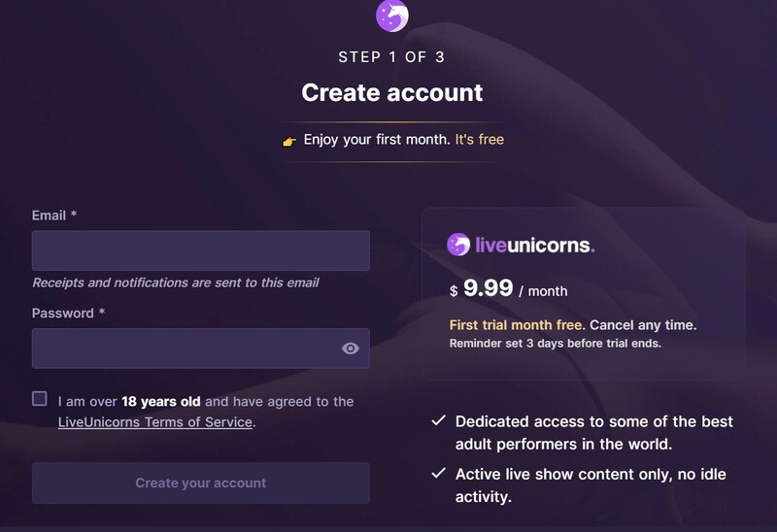Open the LiveUnicorns Terms of Service link
Viewport: 777px width, 532px height.
point(155,422)
